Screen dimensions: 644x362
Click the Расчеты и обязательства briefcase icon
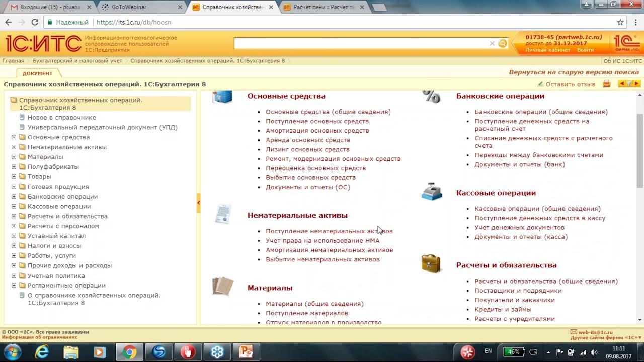click(x=431, y=264)
